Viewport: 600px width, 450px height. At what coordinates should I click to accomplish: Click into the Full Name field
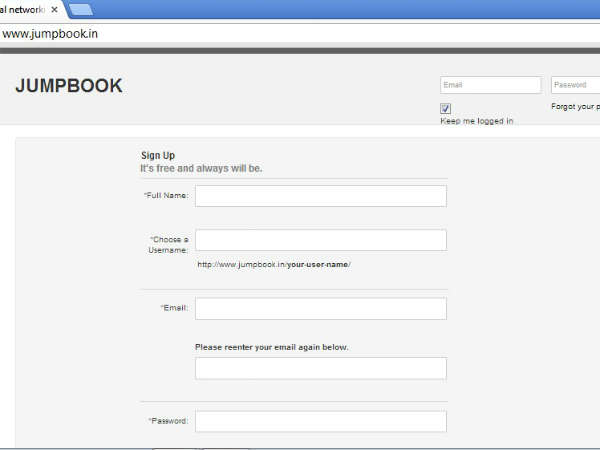tap(321, 196)
